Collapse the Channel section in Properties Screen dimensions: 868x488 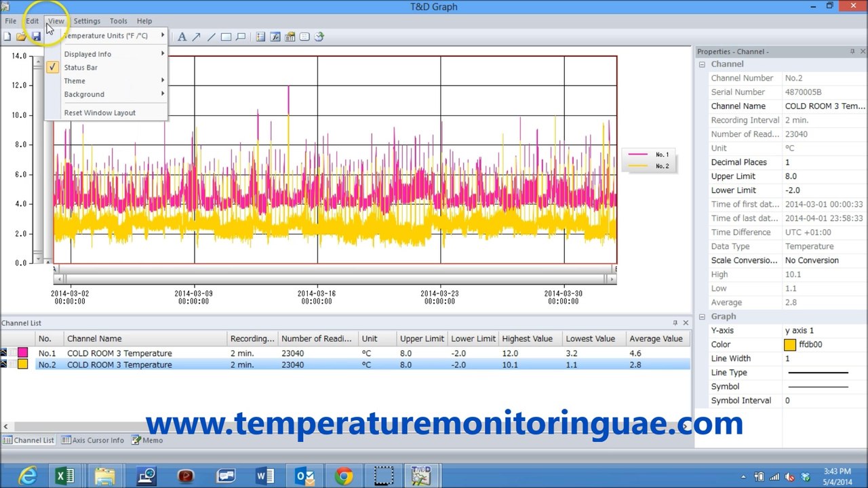point(702,64)
